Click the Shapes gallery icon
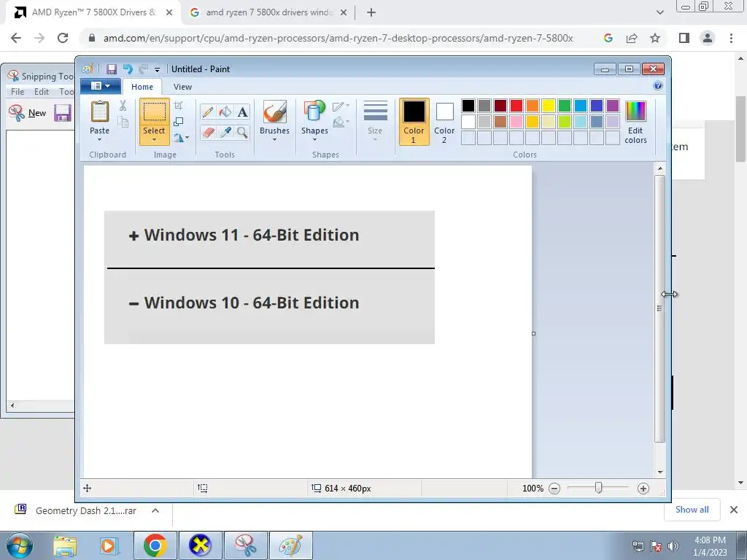The width and height of the screenshot is (747, 560). [x=314, y=112]
